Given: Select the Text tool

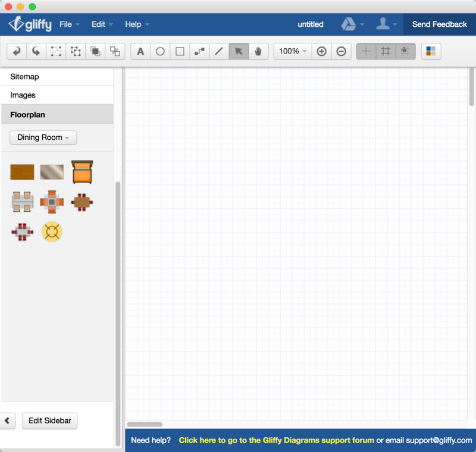Looking at the screenshot, I should (x=140, y=51).
